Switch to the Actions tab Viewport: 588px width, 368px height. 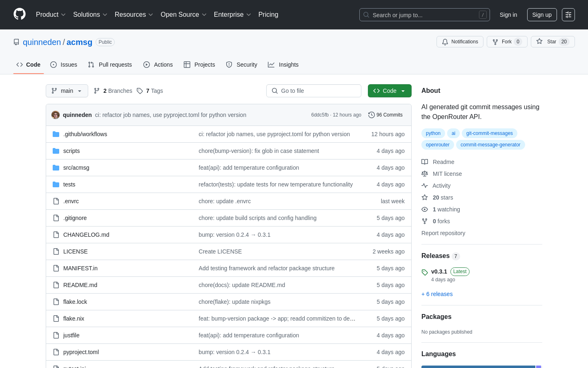click(158, 65)
